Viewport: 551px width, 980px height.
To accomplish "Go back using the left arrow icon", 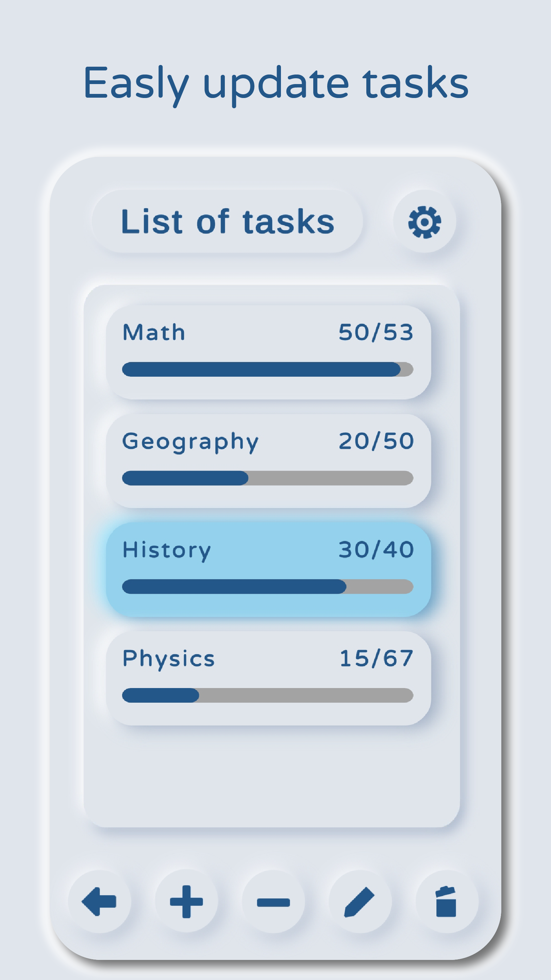I will tap(99, 901).
